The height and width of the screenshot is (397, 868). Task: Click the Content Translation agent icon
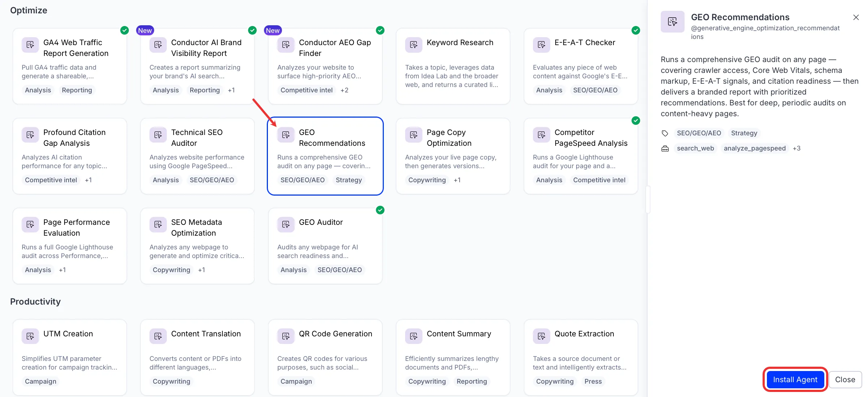pos(158,336)
